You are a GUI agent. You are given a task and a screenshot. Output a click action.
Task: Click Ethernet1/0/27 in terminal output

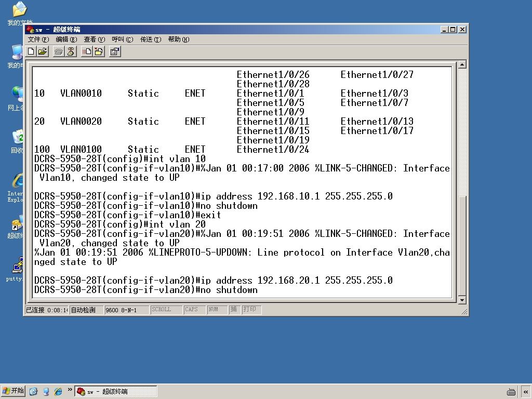coord(377,75)
